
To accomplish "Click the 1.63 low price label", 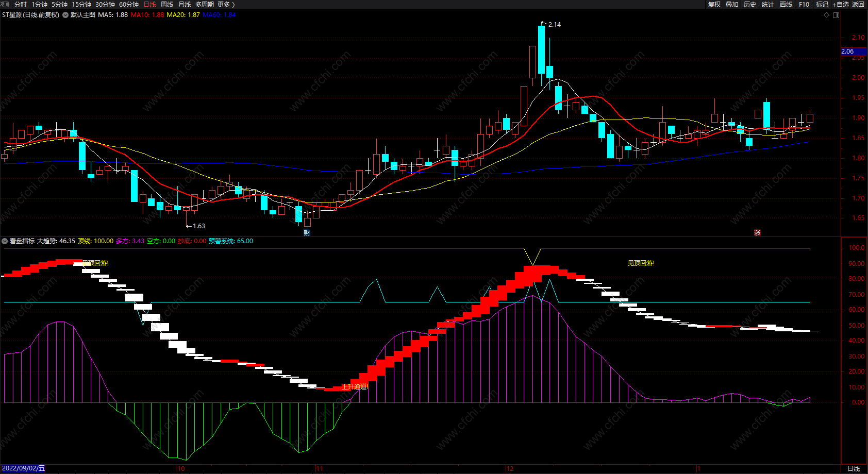I will (199, 226).
